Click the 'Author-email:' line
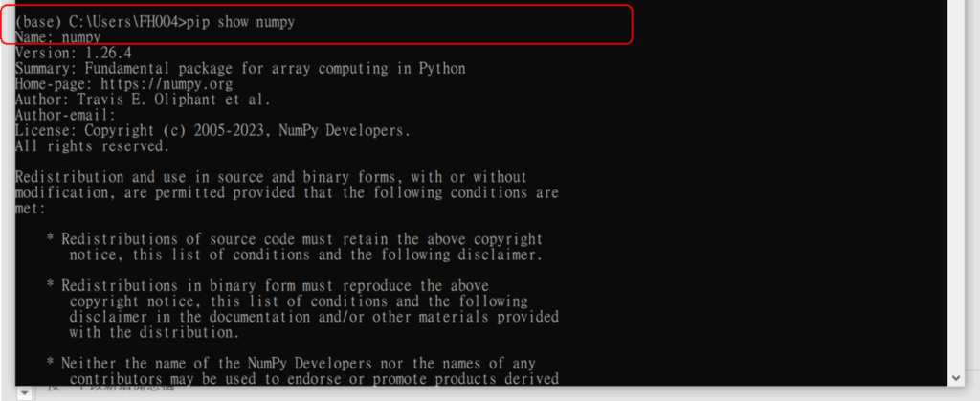The width and height of the screenshot is (980, 401). 65,115
